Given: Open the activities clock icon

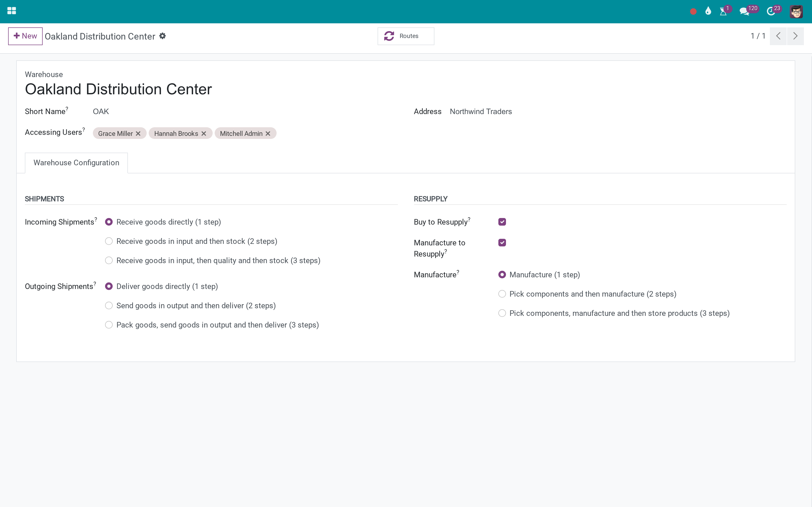Looking at the screenshot, I should 771,12.
